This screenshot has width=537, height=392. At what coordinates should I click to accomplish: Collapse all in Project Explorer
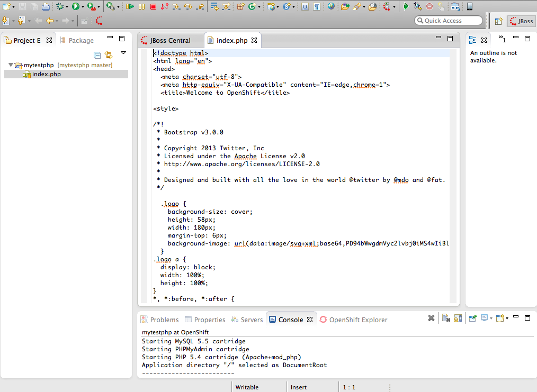point(97,55)
